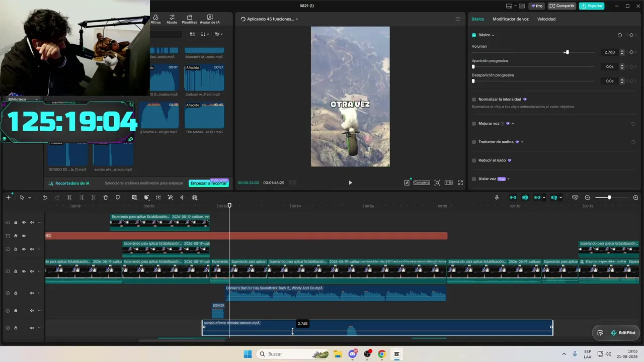The height and width of the screenshot is (362, 644).
Task: Undo the last edit in timeline toolbar
Action: 45,198
